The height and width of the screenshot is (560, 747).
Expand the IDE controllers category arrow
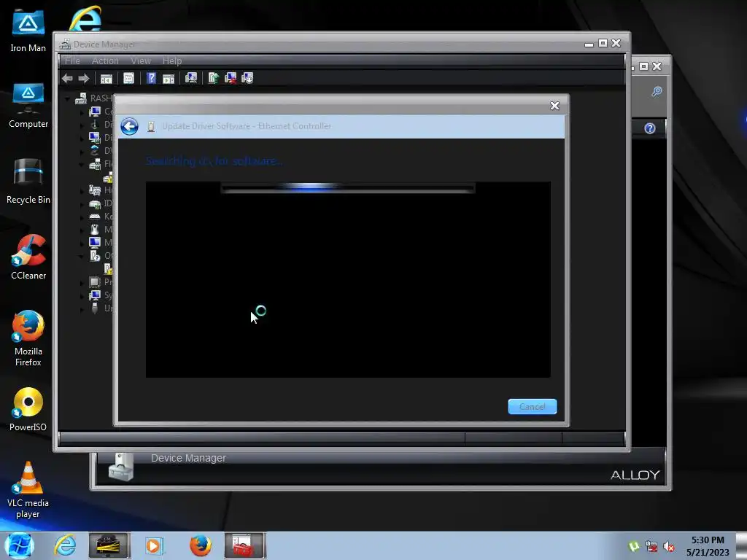pos(82,204)
